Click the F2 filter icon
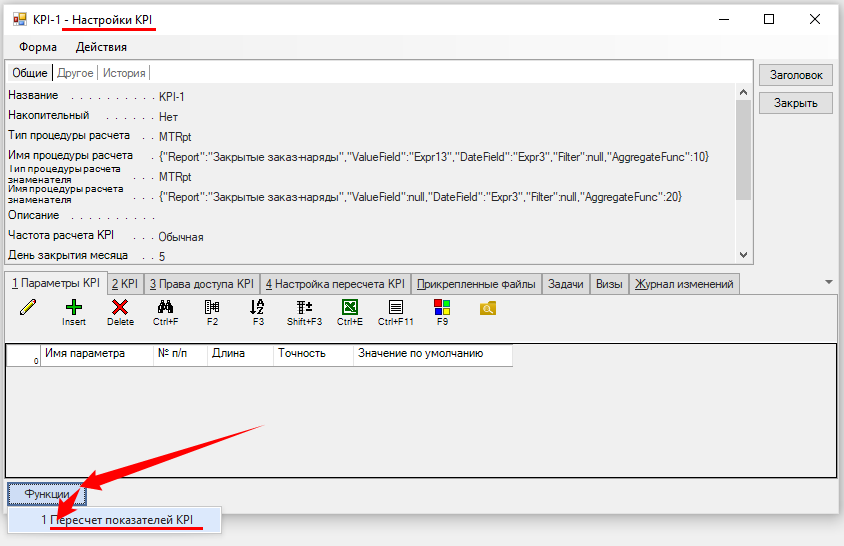This screenshot has width=844, height=546. click(212, 309)
